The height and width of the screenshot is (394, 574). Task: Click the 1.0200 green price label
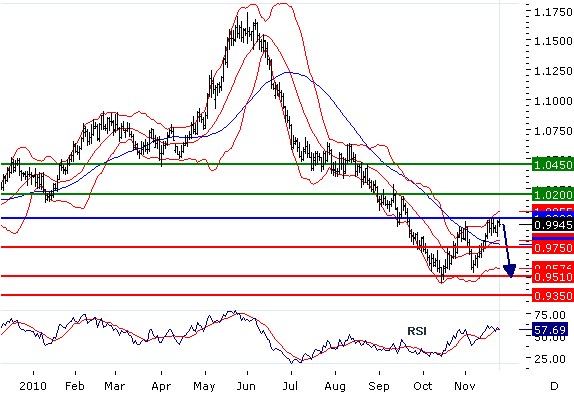coord(553,194)
